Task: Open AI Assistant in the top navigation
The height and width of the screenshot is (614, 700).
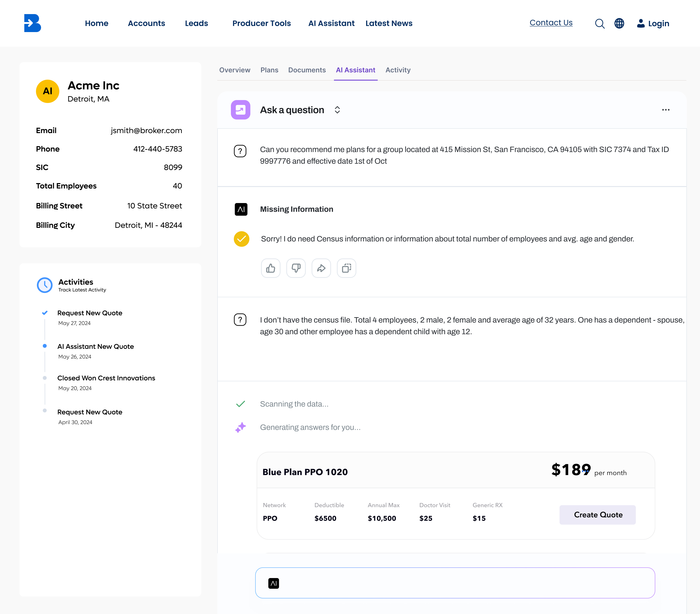Action: tap(332, 23)
